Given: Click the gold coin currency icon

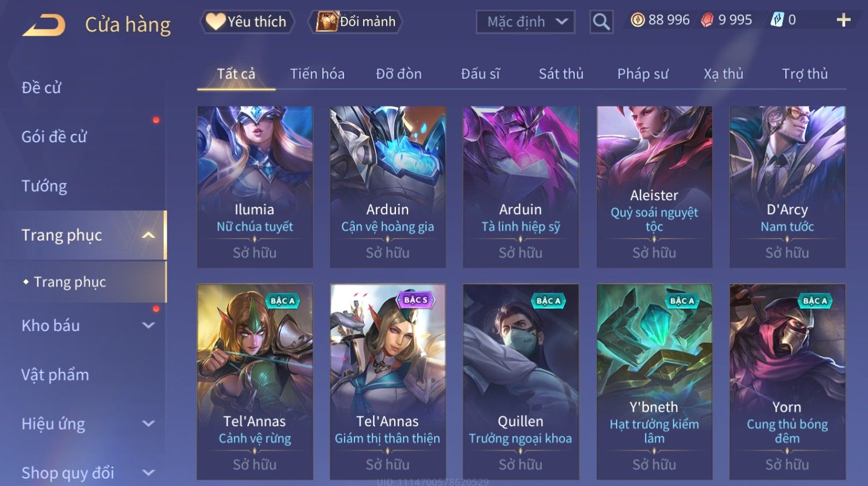Looking at the screenshot, I should tap(637, 20).
